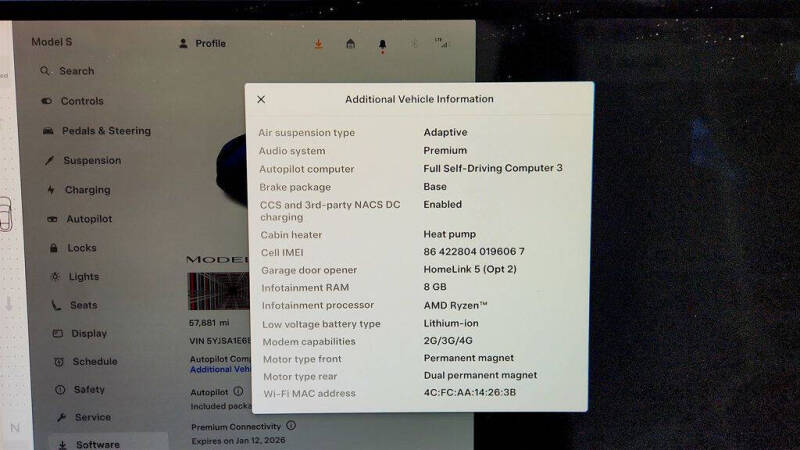This screenshot has height=450, width=800.
Task: Click the Service wrench icon
Action: [x=62, y=417]
